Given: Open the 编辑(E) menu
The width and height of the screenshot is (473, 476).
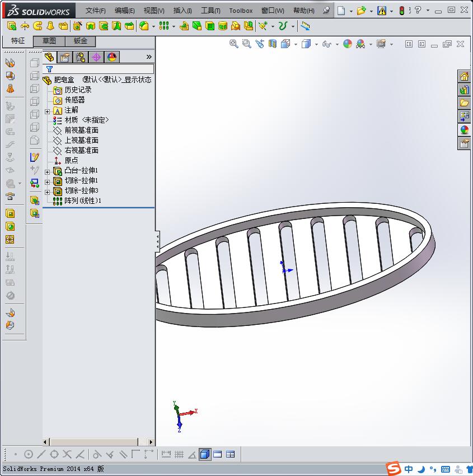Looking at the screenshot, I should [x=125, y=11].
